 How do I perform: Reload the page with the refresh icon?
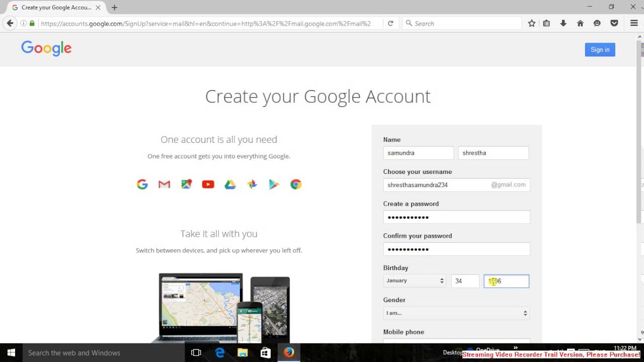[390, 23]
